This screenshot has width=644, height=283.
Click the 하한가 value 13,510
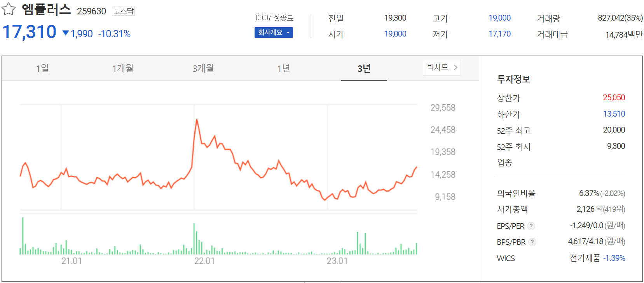[614, 114]
